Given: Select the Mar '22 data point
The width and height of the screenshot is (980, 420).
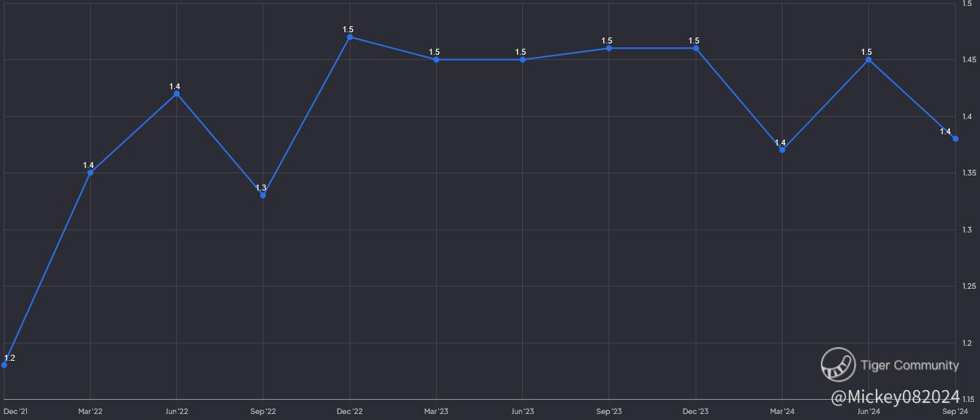Looking at the screenshot, I should (x=90, y=172).
